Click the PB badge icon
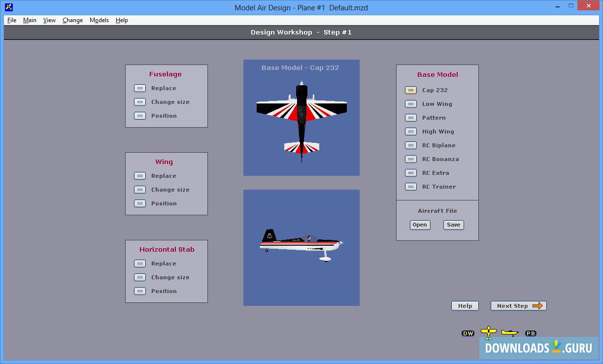603x364 pixels. 531,333
